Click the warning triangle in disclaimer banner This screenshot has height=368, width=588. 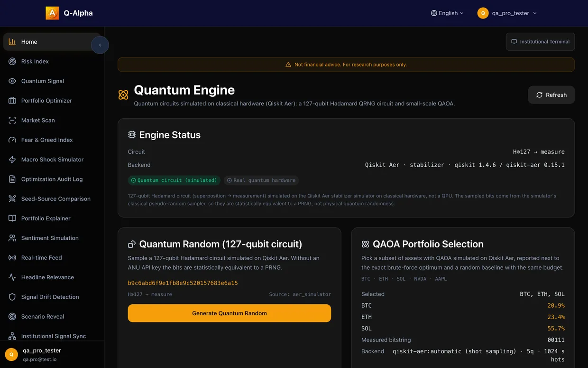pos(288,65)
